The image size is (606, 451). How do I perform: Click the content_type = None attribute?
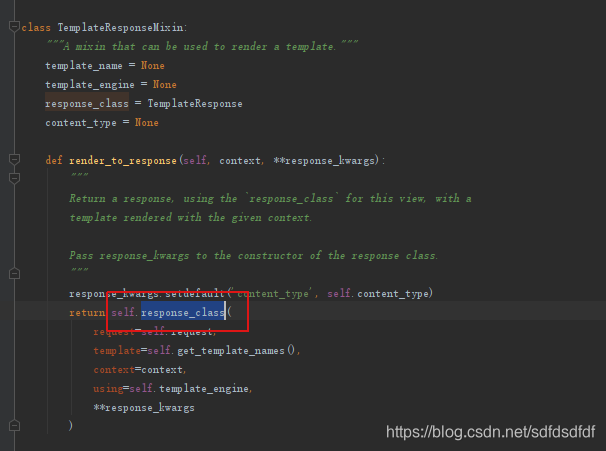102,123
